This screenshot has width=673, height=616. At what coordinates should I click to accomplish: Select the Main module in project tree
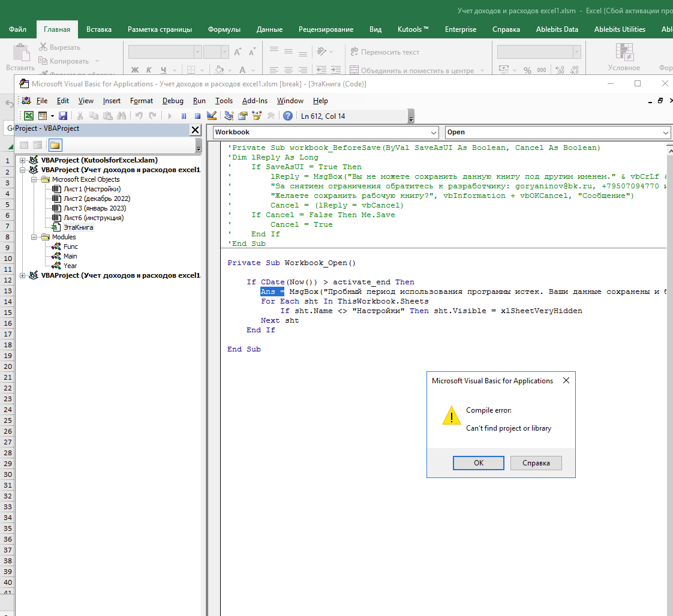[70, 256]
